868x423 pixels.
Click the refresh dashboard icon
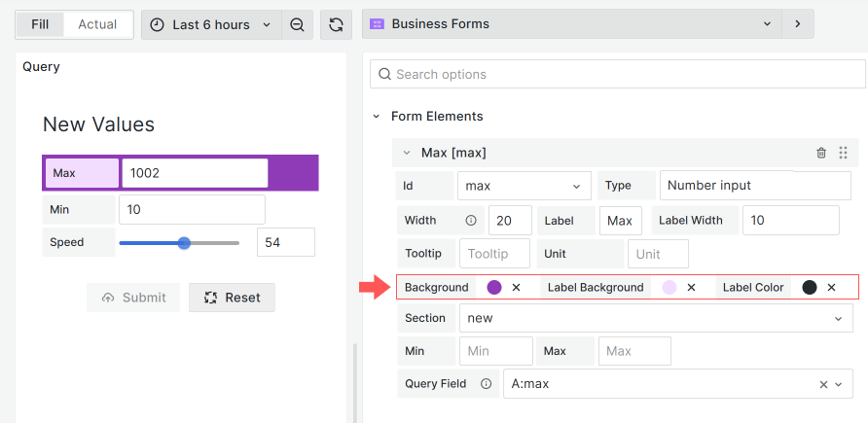click(336, 24)
